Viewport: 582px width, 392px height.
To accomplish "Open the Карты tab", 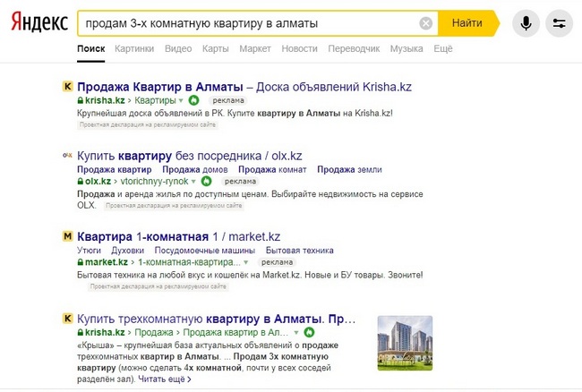I will (x=215, y=48).
